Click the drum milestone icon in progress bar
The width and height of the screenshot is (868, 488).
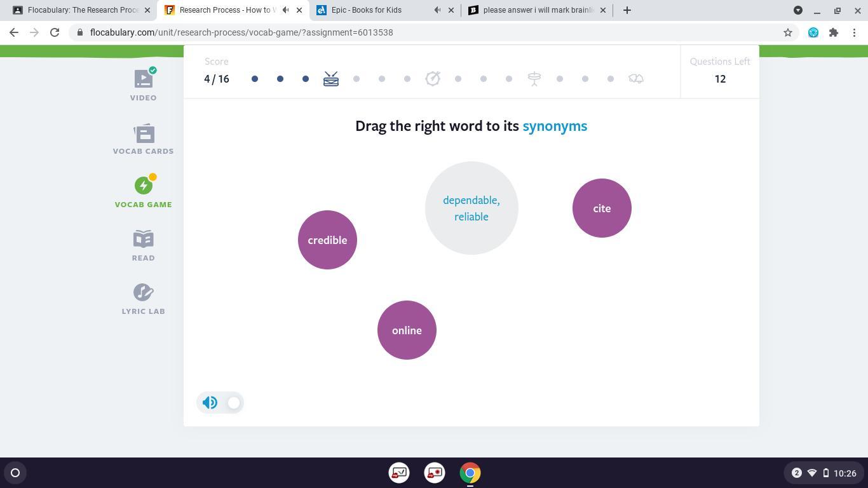tap(331, 79)
